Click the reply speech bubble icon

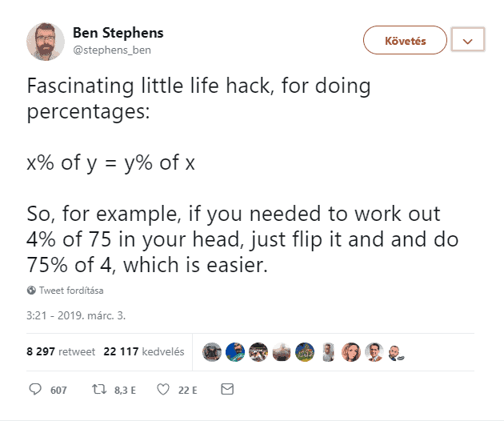point(35,389)
